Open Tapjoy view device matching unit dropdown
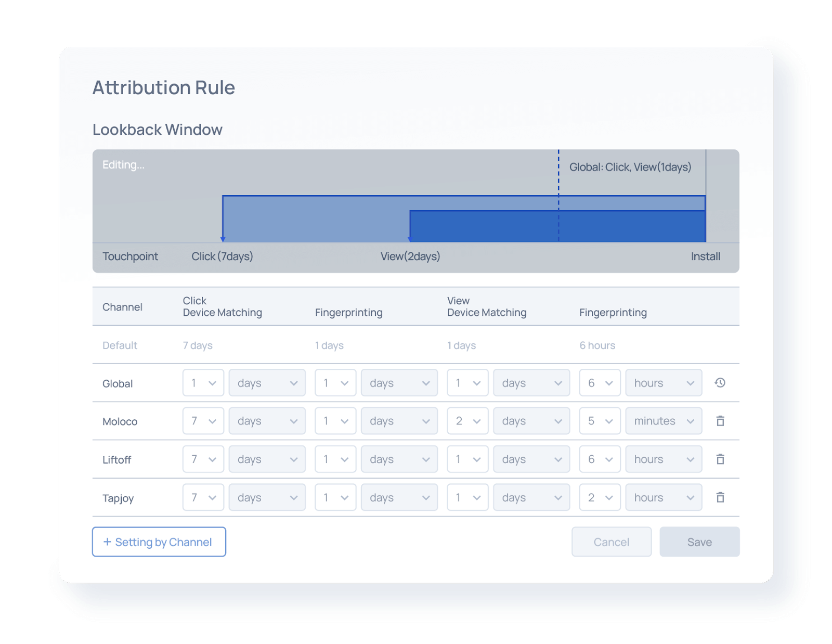This screenshot has height=644, width=832. (x=531, y=498)
